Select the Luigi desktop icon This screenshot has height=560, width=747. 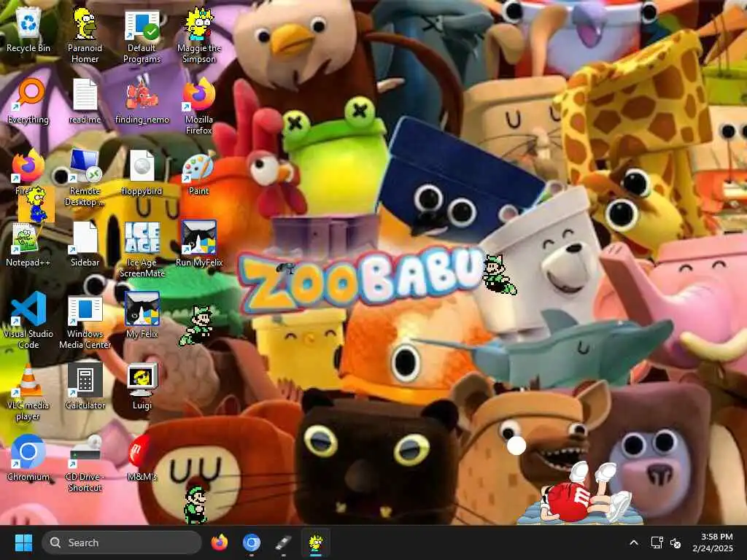[142, 386]
